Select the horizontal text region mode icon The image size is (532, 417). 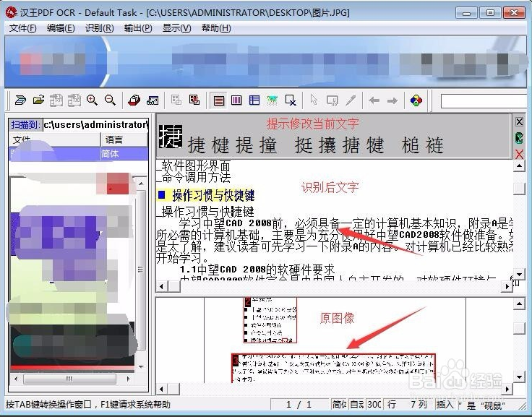click(219, 100)
